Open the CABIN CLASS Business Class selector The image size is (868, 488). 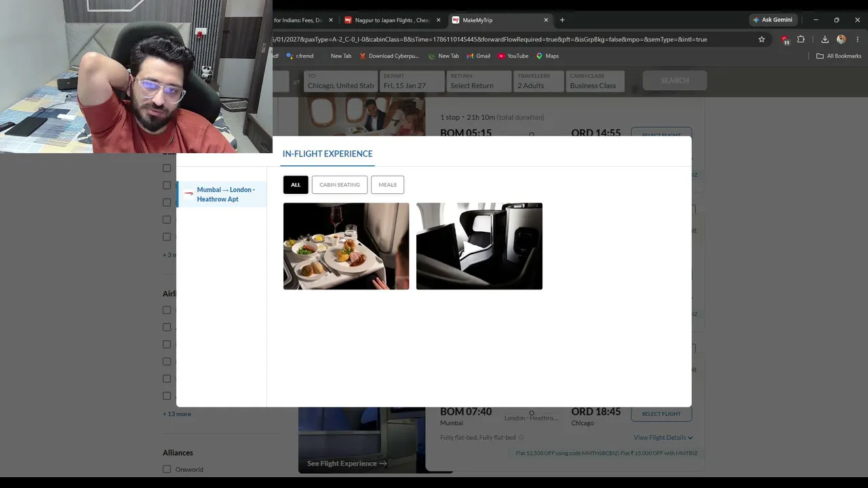(x=595, y=81)
